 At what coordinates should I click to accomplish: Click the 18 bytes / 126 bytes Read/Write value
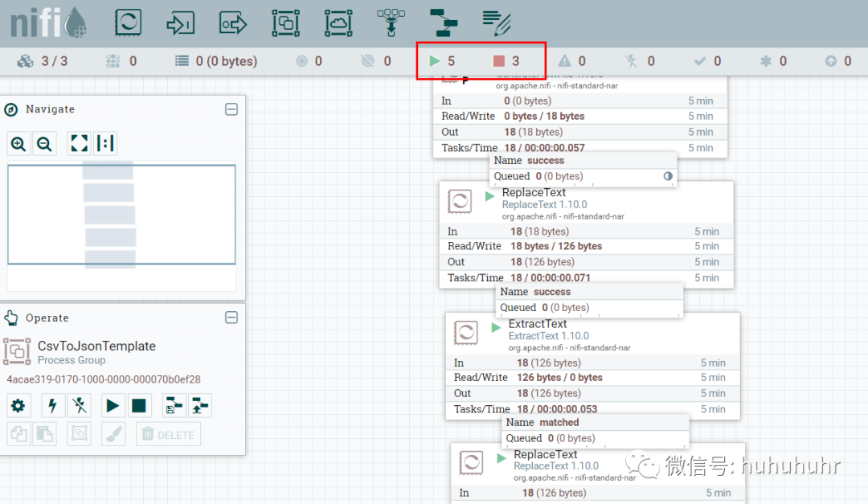556,246
